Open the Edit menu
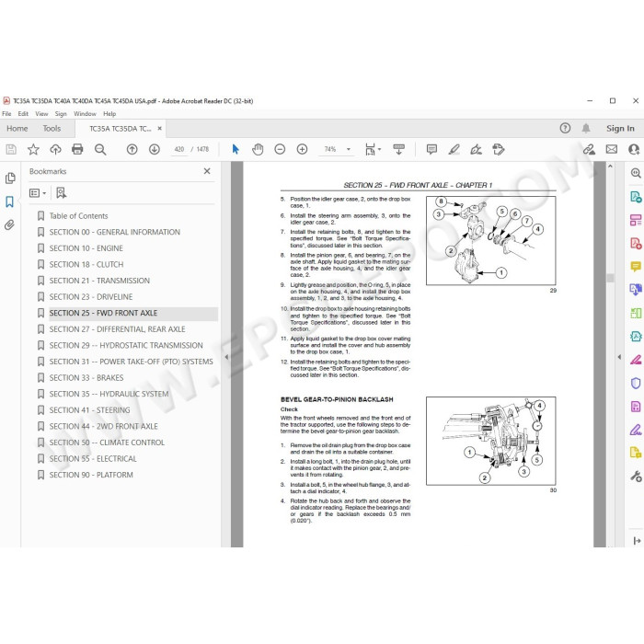 point(23,114)
